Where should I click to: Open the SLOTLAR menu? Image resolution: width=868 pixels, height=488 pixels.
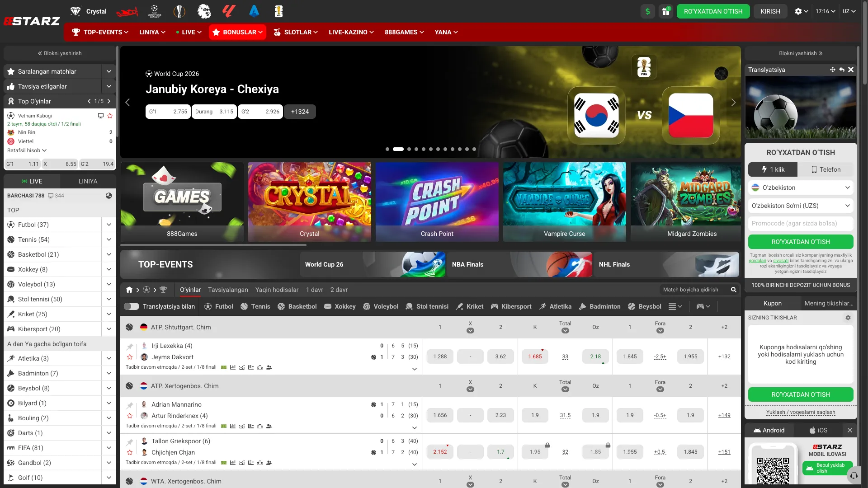(296, 32)
